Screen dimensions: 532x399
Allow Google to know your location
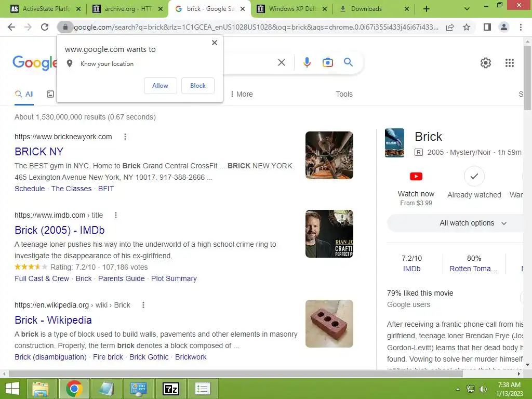pyautogui.click(x=160, y=86)
